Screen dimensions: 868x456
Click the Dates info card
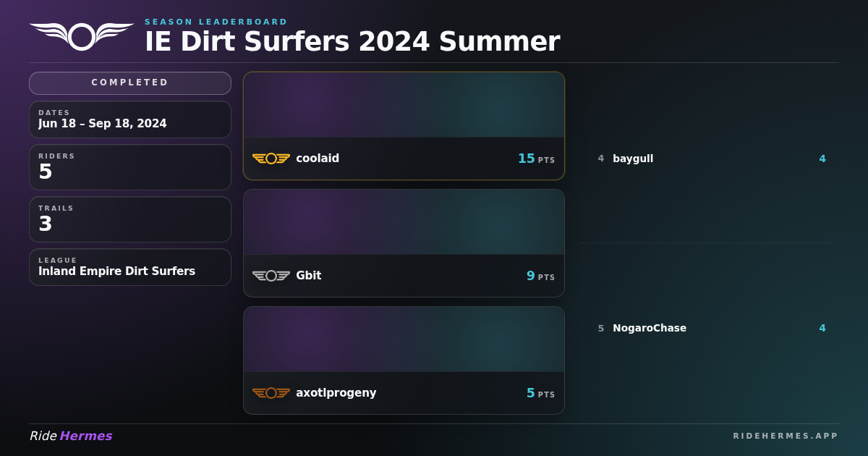(x=130, y=119)
